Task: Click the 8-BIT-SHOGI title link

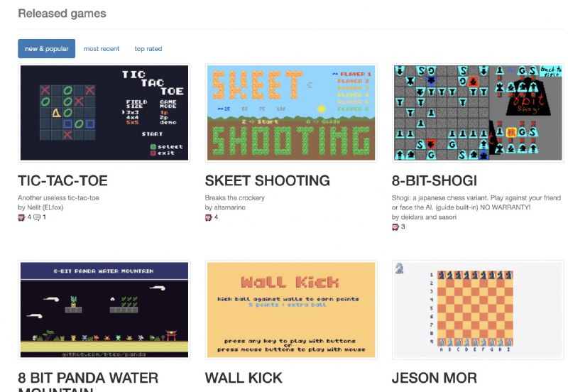Action: pyautogui.click(x=435, y=180)
